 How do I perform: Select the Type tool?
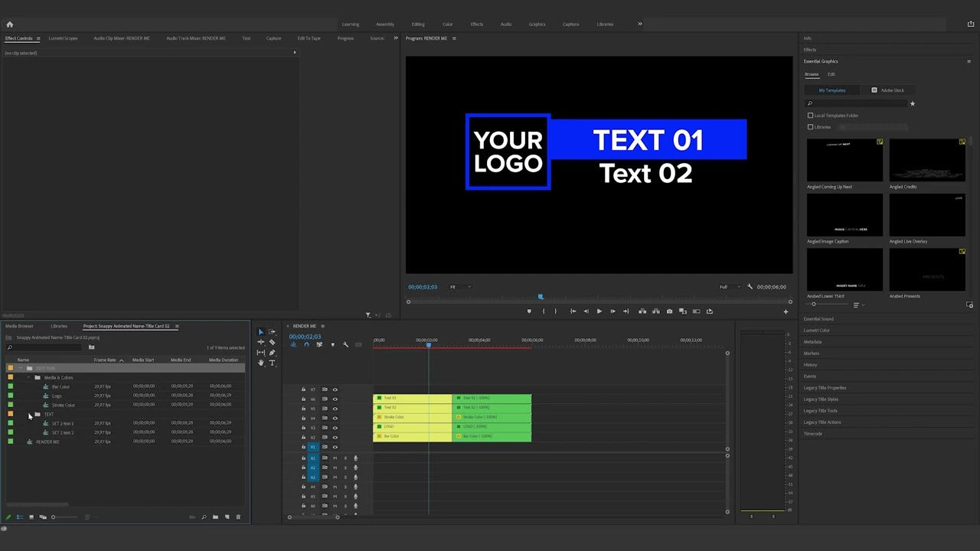(273, 362)
